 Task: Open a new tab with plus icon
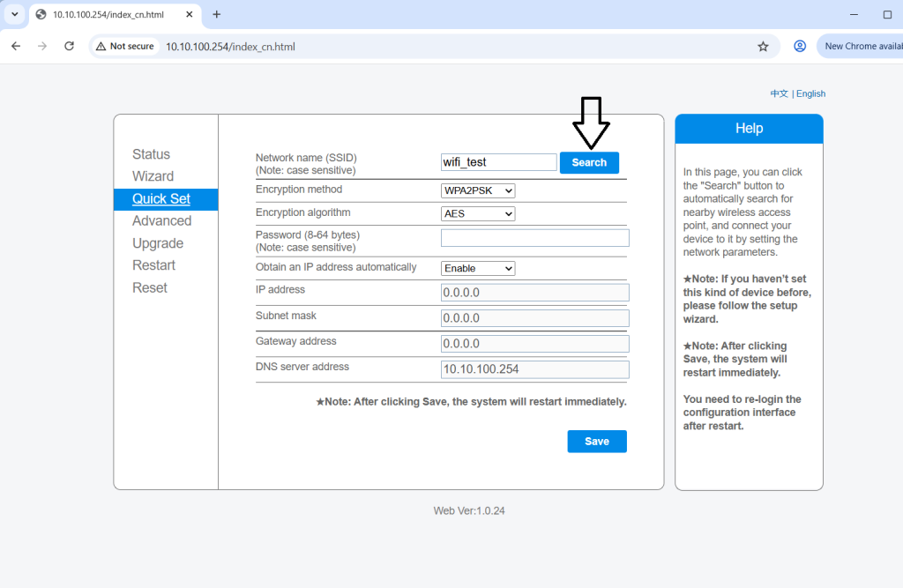point(217,14)
